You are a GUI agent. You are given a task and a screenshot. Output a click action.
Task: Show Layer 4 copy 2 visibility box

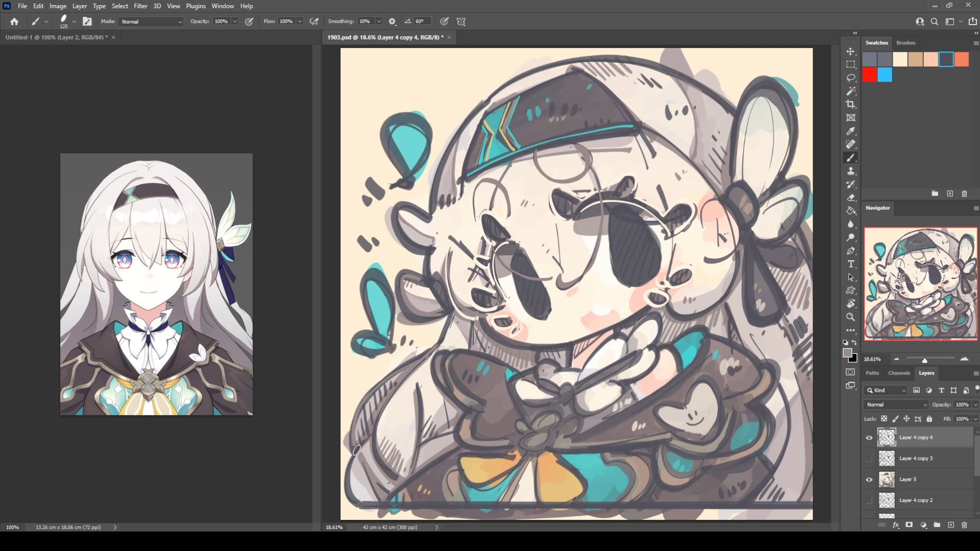coord(869,500)
